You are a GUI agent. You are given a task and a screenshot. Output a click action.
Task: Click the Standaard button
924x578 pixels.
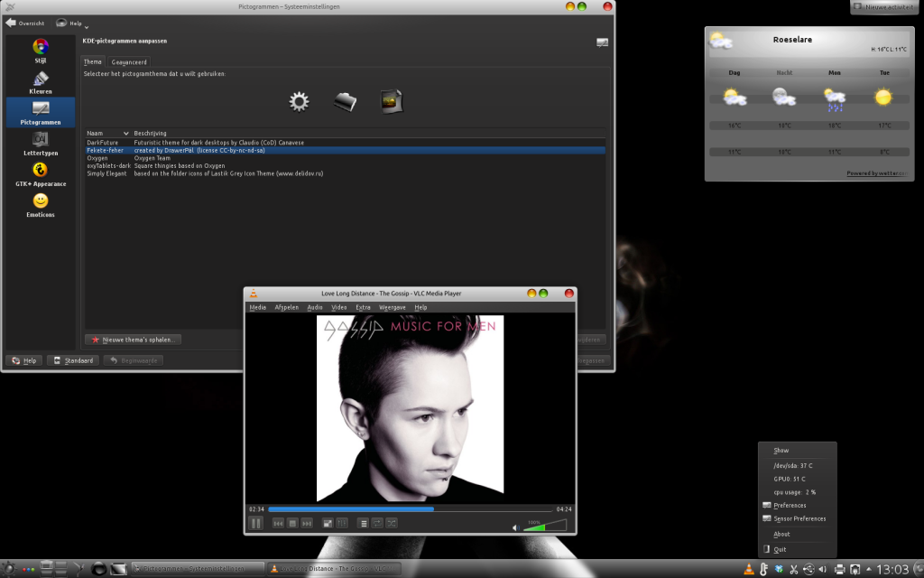pos(74,360)
